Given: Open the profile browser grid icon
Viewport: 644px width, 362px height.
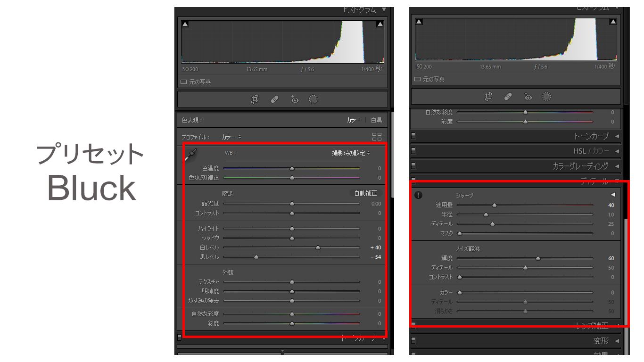Looking at the screenshot, I should (377, 137).
